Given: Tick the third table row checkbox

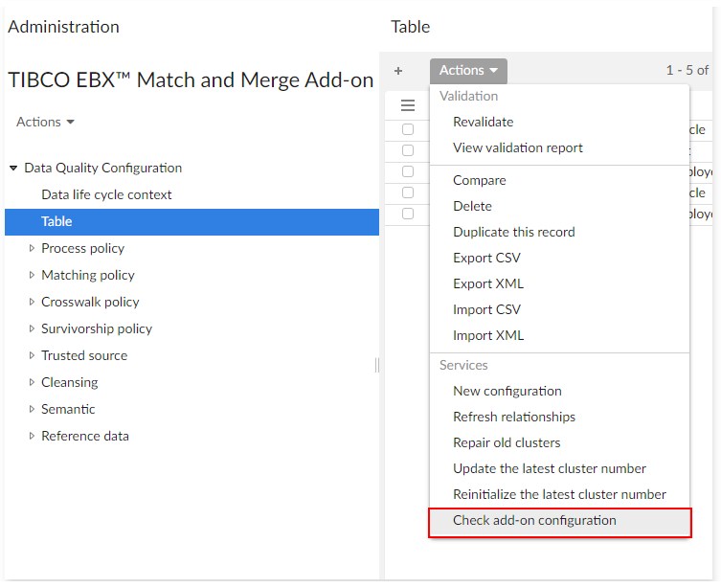Looking at the screenshot, I should (x=408, y=171).
